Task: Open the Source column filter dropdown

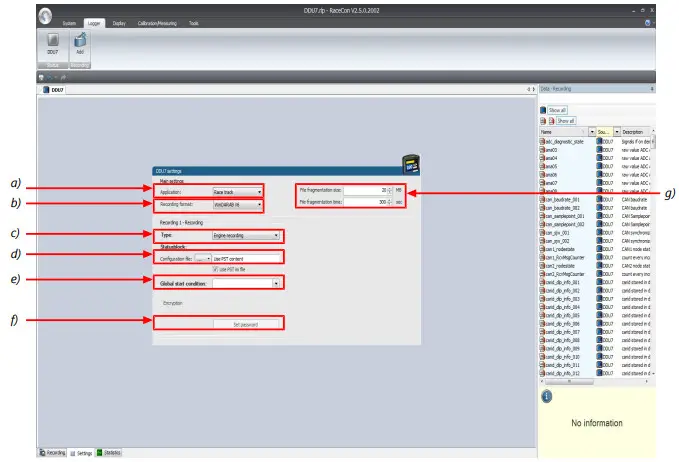Action: [x=617, y=132]
